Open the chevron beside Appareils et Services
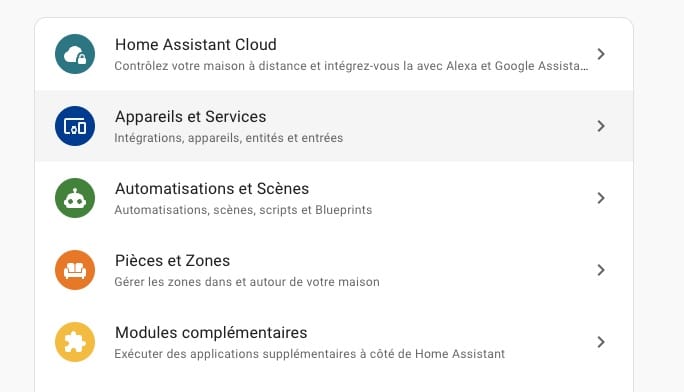Image resolution: width=684 pixels, height=392 pixels. (x=601, y=126)
